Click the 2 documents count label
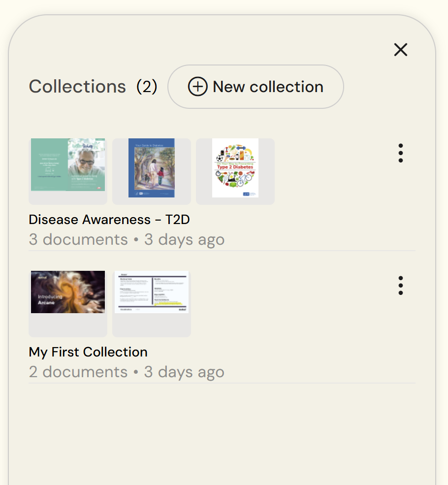The height and width of the screenshot is (485, 448). click(78, 372)
